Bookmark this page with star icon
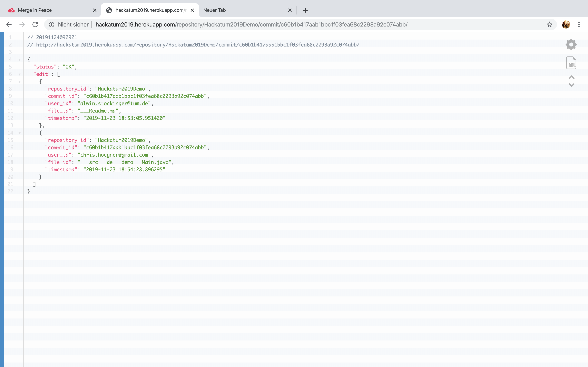This screenshot has height=367, width=588. [549, 24]
